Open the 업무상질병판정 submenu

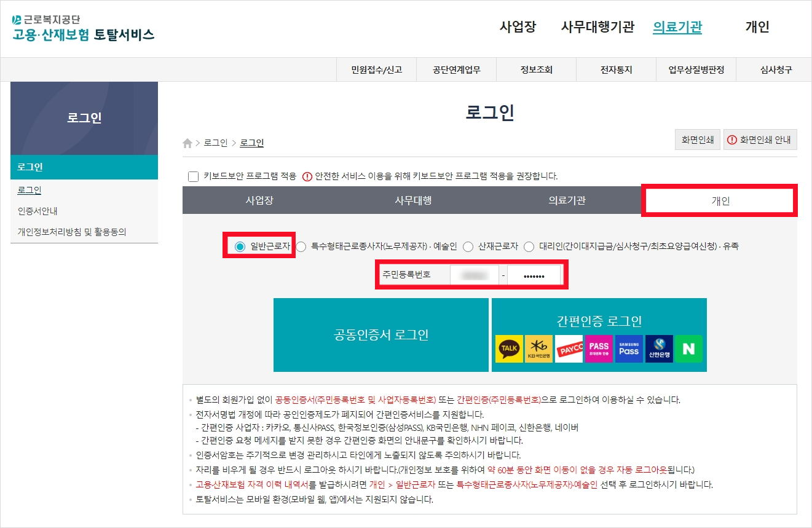click(696, 69)
